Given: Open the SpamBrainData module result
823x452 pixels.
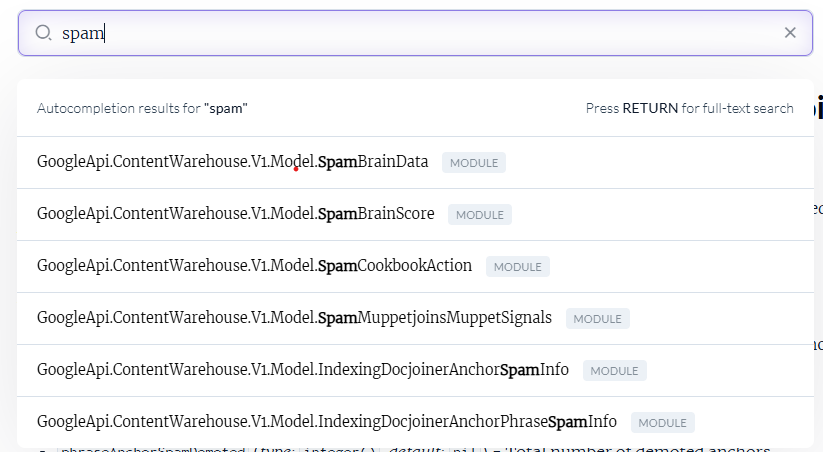Looking at the screenshot, I should point(232,162).
